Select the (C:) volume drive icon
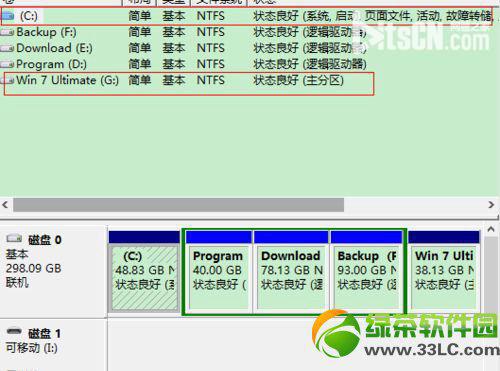Image resolution: width=500 pixels, height=371 pixels. pos(7,16)
